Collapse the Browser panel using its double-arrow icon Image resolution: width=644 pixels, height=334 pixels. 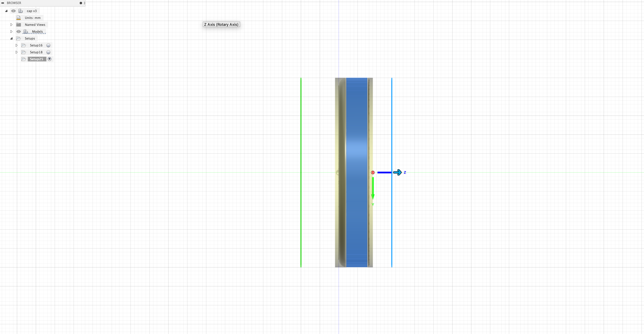(x=2, y=3)
